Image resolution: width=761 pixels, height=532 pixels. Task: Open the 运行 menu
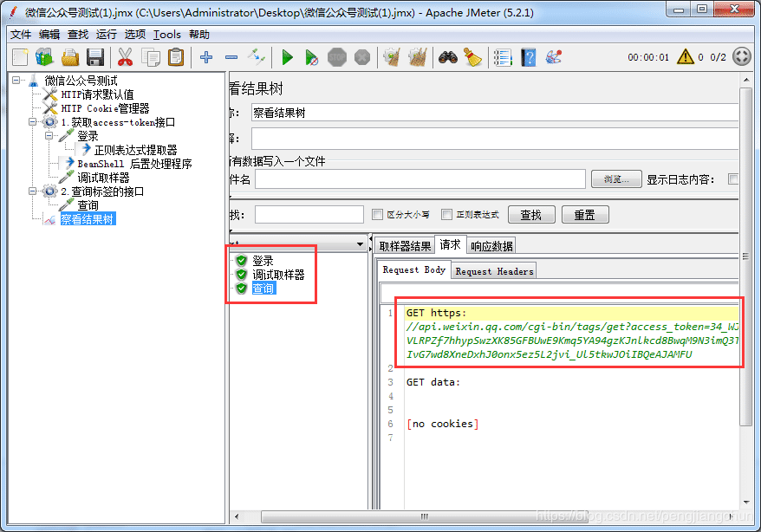coord(107,35)
